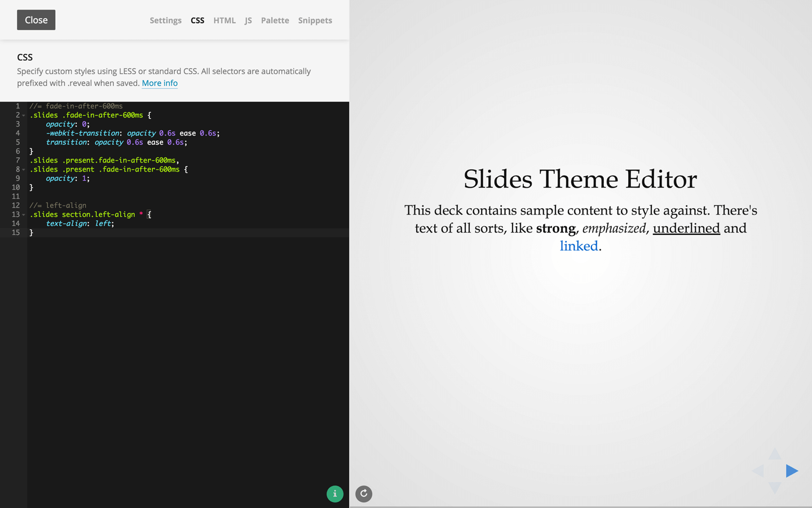Collapse the code fold at line 2
This screenshot has width=812, height=508.
pos(24,116)
